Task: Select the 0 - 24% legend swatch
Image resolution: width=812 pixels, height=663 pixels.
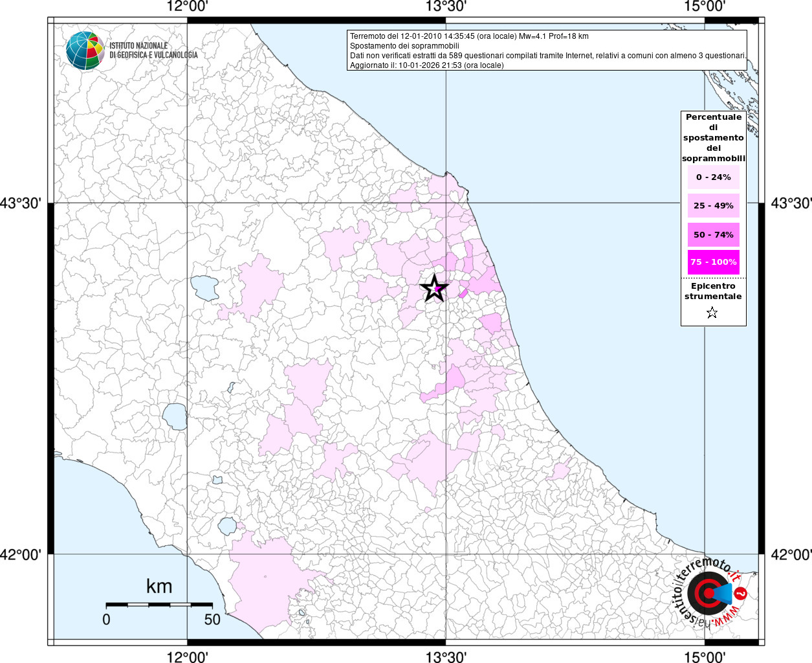Action: (714, 177)
